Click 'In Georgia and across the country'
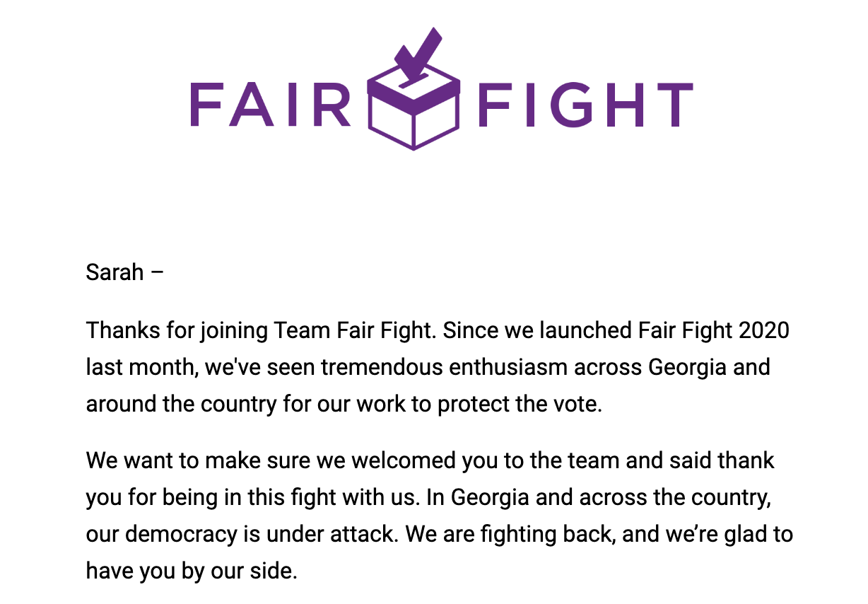868x604 pixels. 597,497
